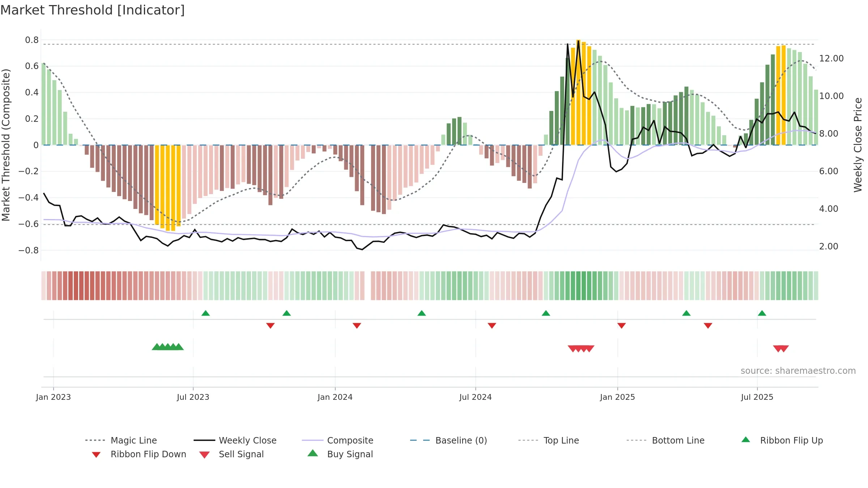Click the ribbon flip up marker just after Jul 2025

click(762, 313)
